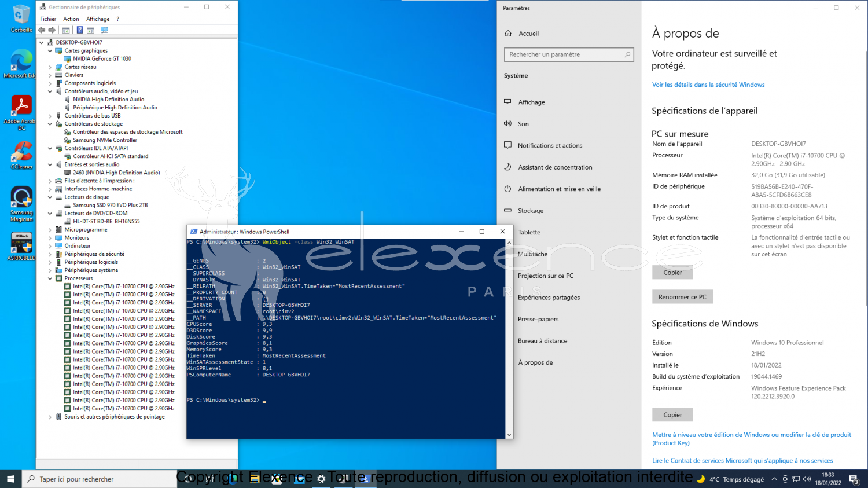Select the Samsung Magician desktop icon
Screen dimensions: 868x488
click(21, 204)
